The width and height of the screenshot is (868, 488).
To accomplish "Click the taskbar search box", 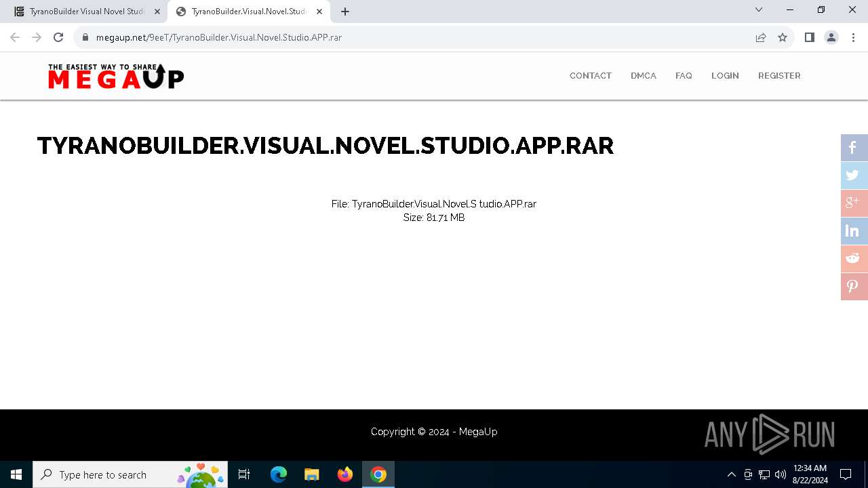I will [x=130, y=474].
